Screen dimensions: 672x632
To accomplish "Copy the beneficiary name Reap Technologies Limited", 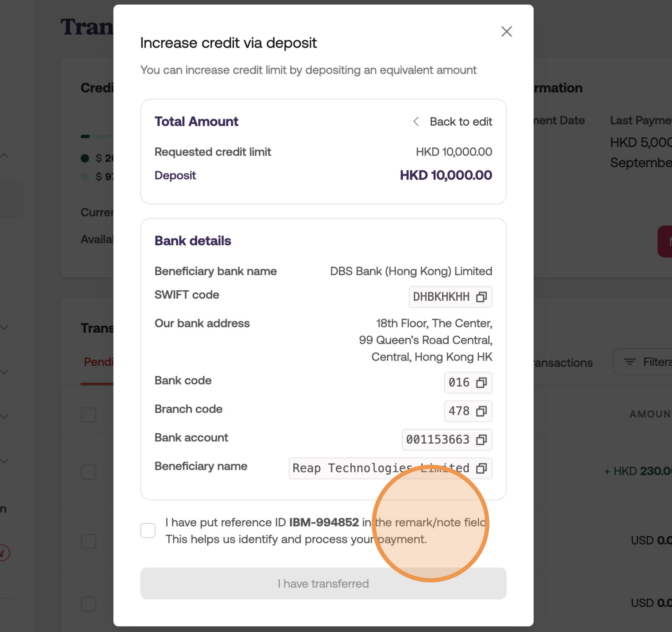I will click(482, 468).
